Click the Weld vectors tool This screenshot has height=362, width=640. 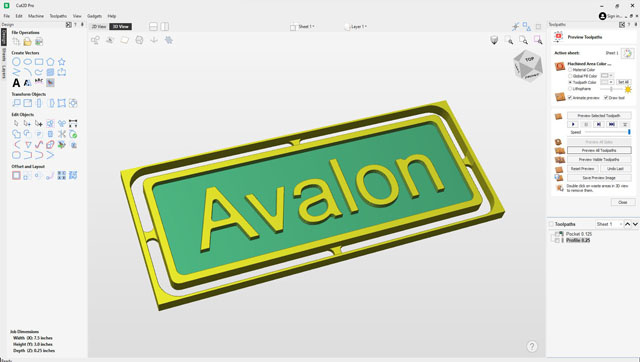point(16,134)
